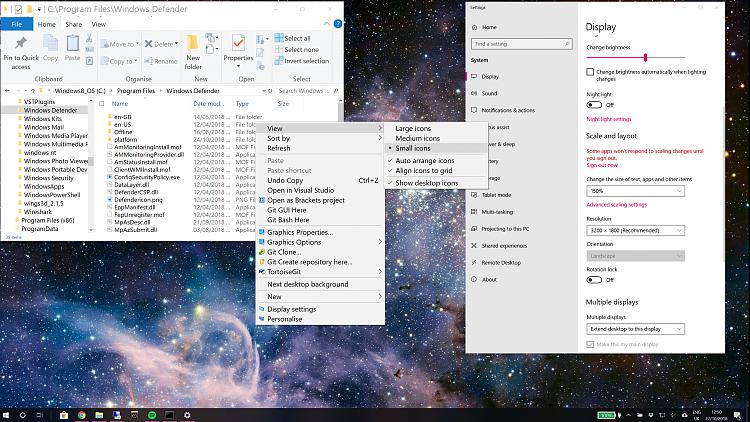This screenshot has height=422, width=750.
Task: Open Spotify from the taskbar
Action: coord(152,415)
